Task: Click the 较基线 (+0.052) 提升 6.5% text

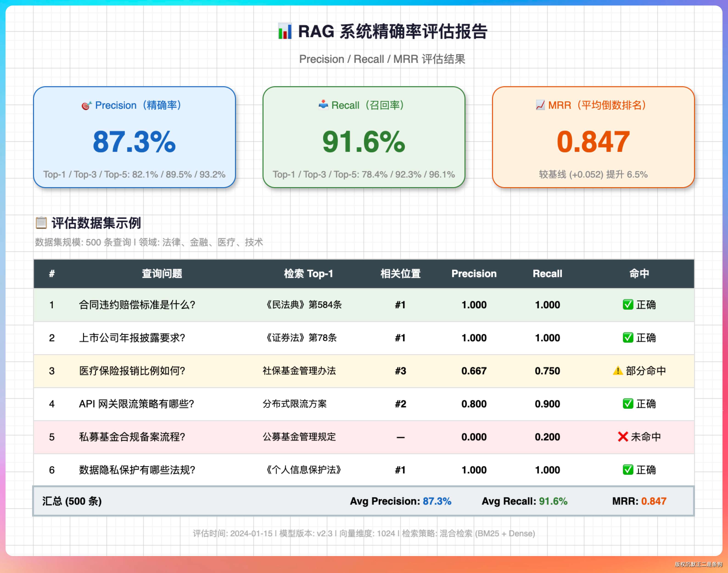Action: tap(593, 175)
